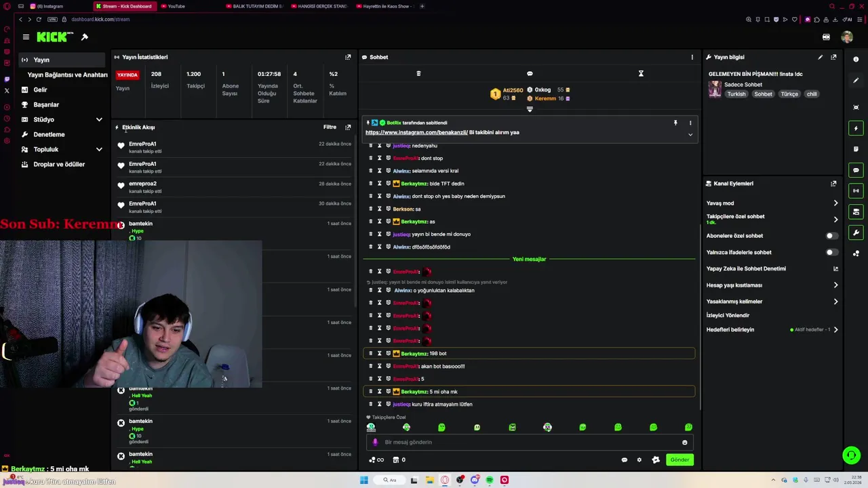This screenshot has width=868, height=488.
Task: Toggle Yalnızca ifadelerle sohbet switch
Action: pyautogui.click(x=831, y=252)
